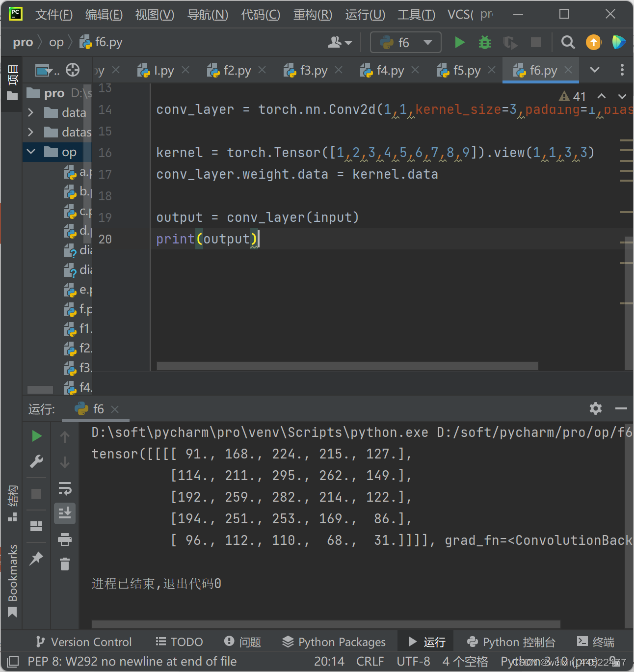Open the 文件(F) menu

click(54, 15)
